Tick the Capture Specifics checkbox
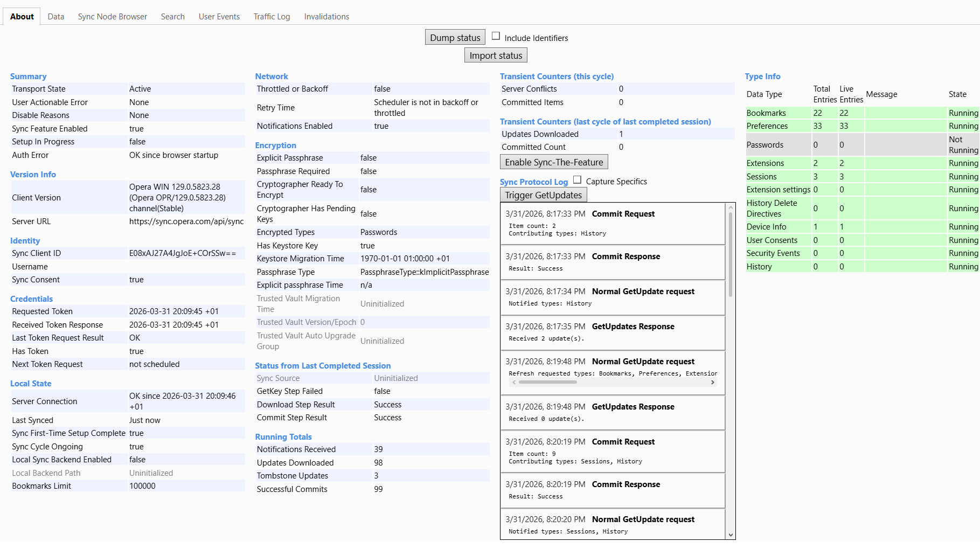 (x=577, y=180)
